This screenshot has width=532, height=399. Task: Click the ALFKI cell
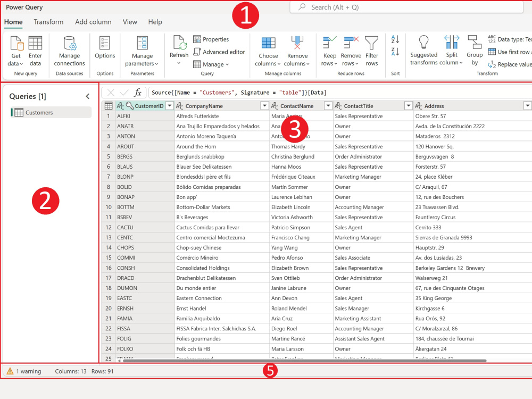[x=145, y=116]
